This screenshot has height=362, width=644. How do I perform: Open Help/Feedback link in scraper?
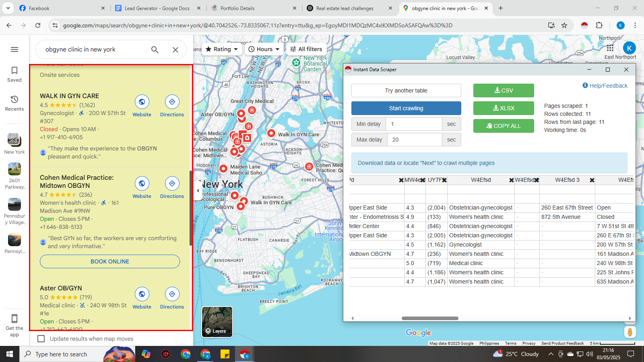pos(605,86)
